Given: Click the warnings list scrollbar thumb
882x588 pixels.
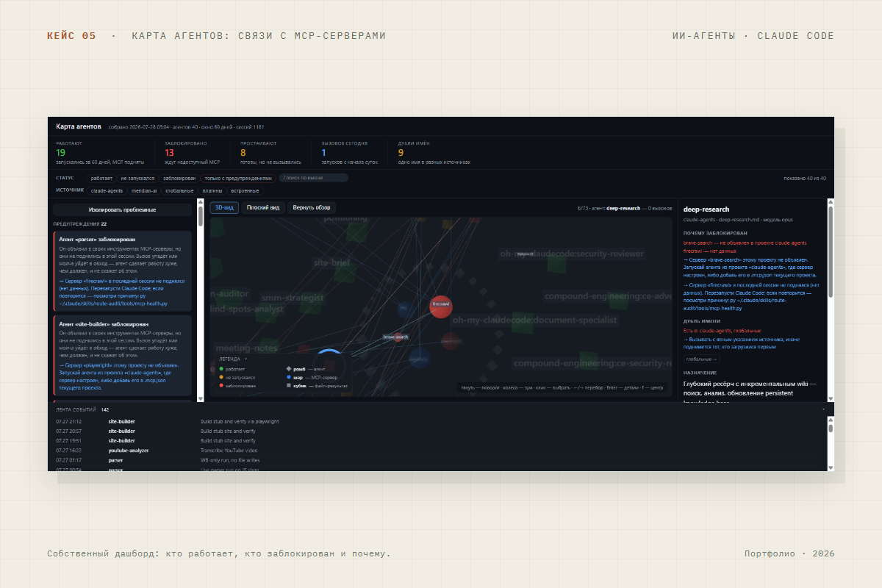Looking at the screenshot, I should (x=201, y=216).
